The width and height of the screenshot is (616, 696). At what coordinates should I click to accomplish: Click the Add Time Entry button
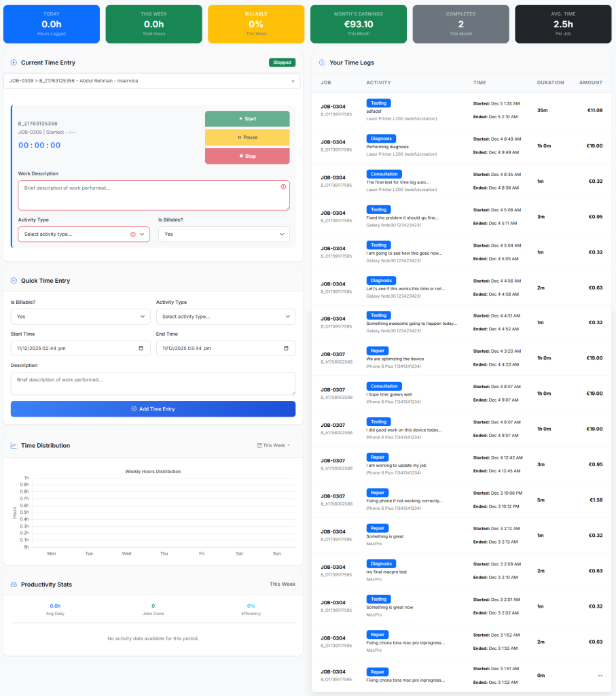tap(153, 408)
